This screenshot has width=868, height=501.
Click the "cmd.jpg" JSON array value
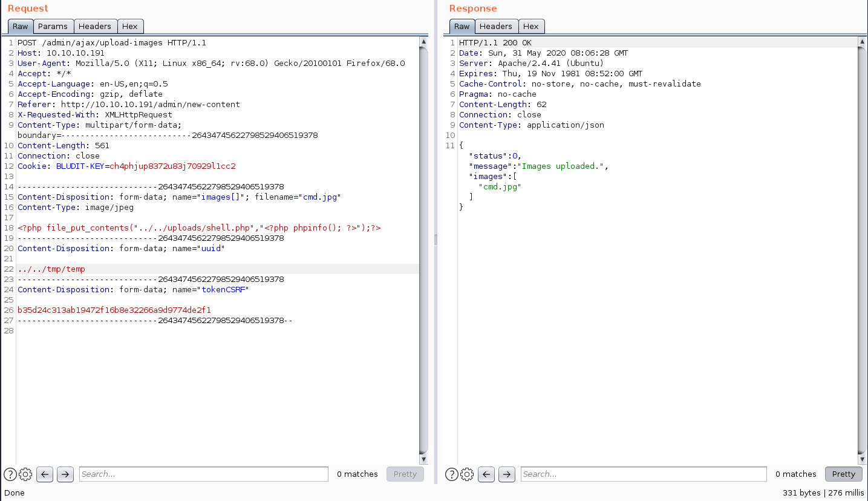pyautogui.click(x=500, y=187)
